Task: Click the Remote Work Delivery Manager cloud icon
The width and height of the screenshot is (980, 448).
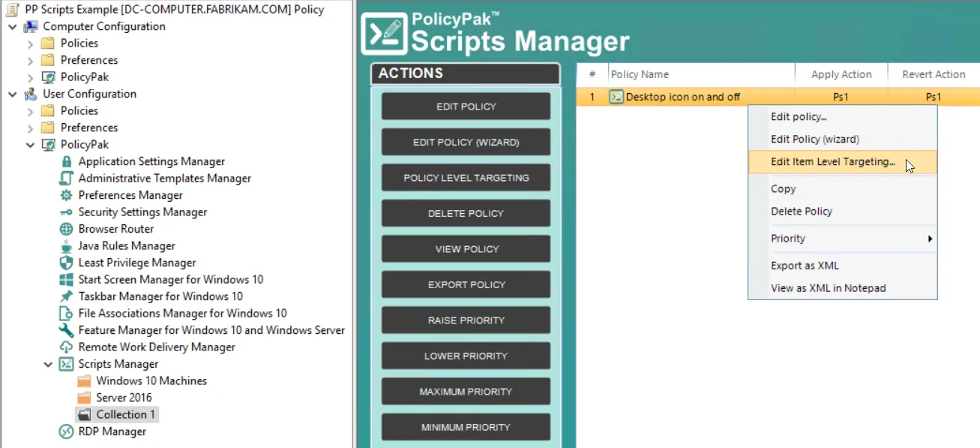Action: (66, 347)
